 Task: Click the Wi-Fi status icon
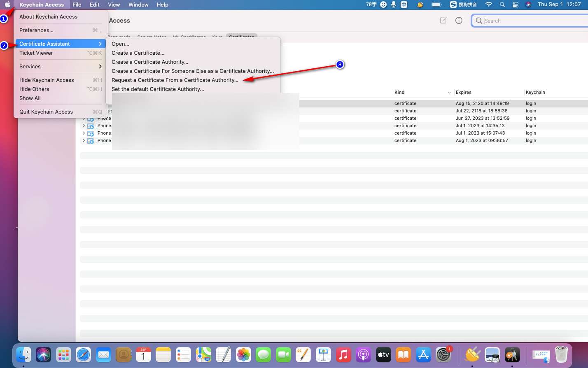click(489, 5)
